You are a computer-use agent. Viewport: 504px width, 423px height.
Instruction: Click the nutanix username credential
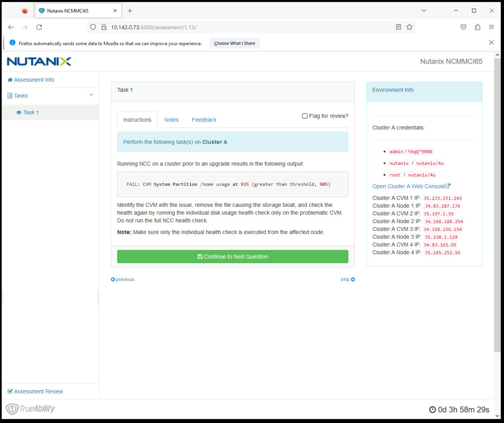point(399,163)
